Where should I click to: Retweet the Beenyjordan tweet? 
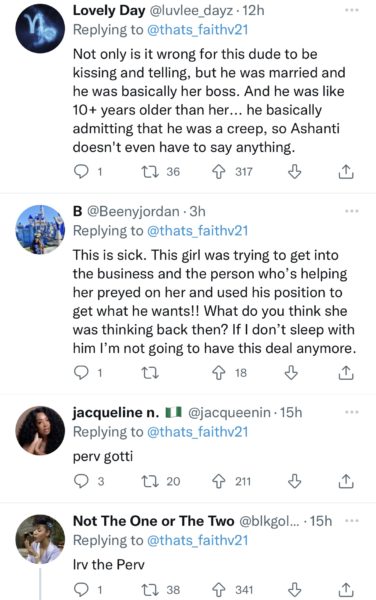pyautogui.click(x=150, y=372)
